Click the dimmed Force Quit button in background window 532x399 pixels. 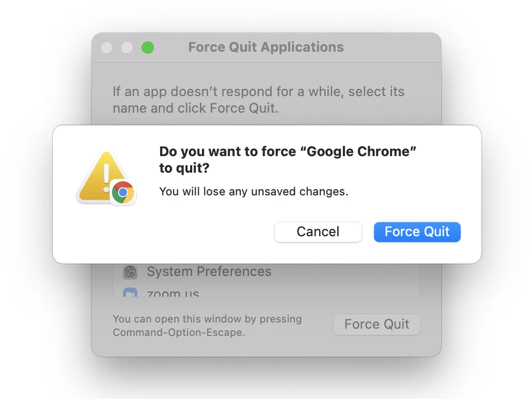(x=377, y=324)
